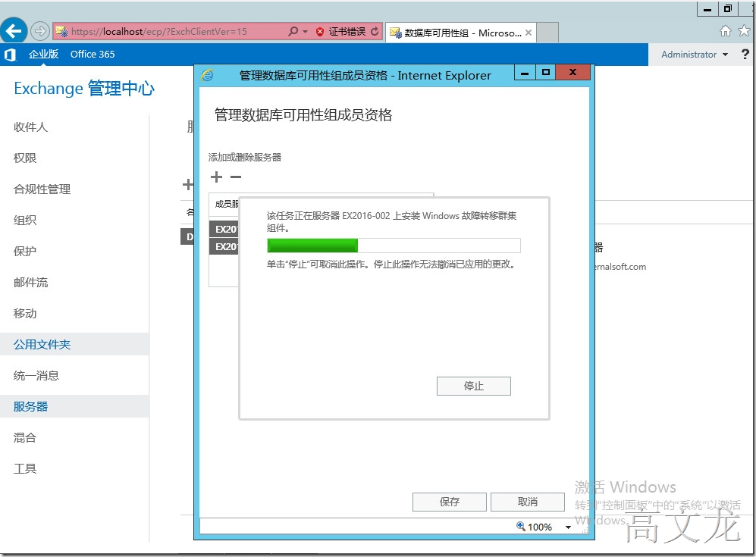
Task: Click the 成员服务器 column header
Action: point(227,204)
